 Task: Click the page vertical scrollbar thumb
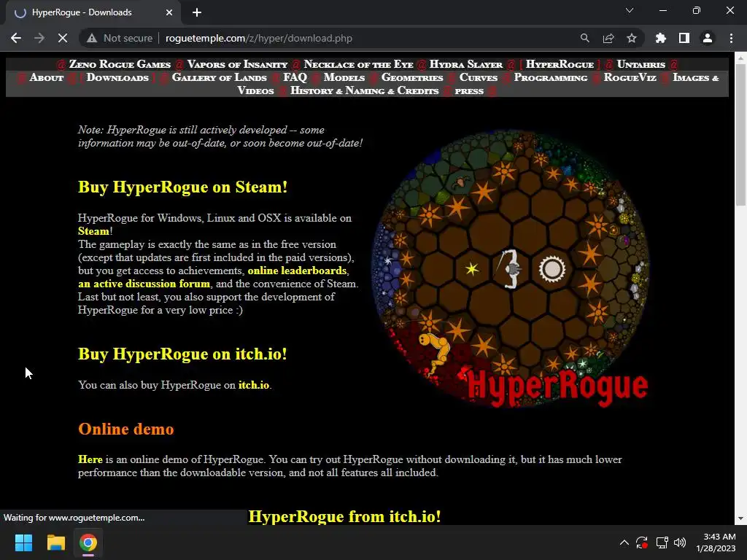pos(740,135)
